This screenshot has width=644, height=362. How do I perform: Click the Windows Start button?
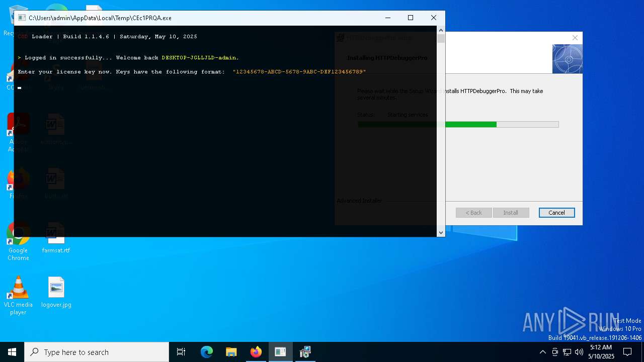click(x=12, y=352)
